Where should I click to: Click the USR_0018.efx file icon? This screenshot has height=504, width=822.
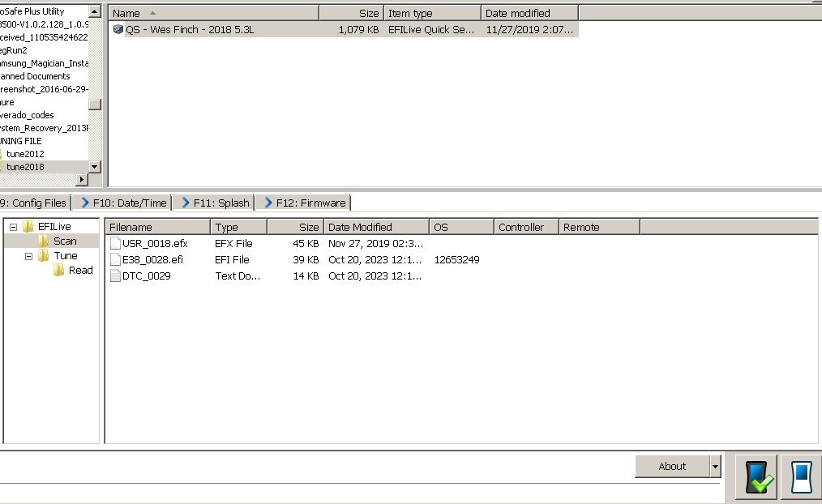click(115, 244)
